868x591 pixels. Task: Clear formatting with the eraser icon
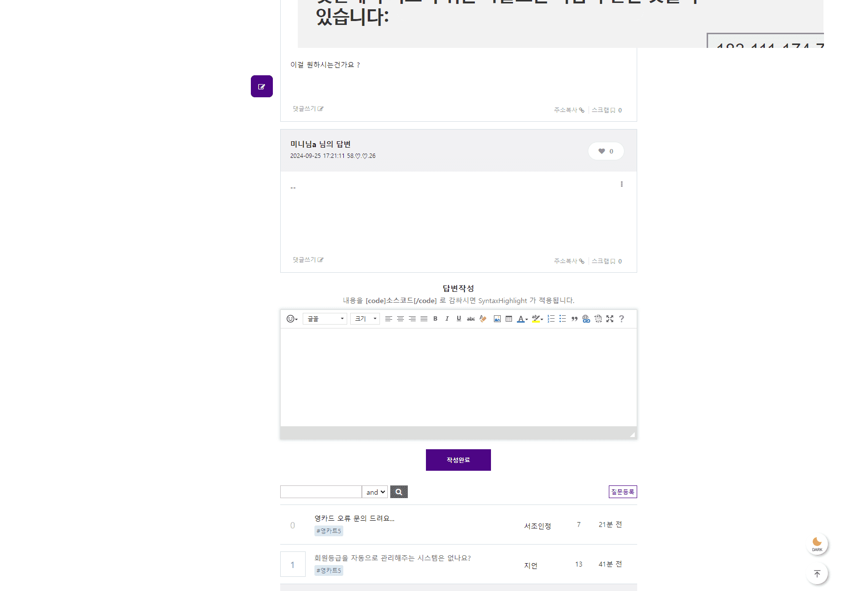[483, 319]
